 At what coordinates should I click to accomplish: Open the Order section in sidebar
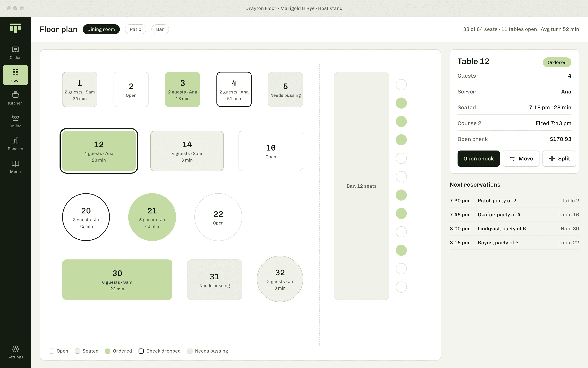click(x=15, y=53)
